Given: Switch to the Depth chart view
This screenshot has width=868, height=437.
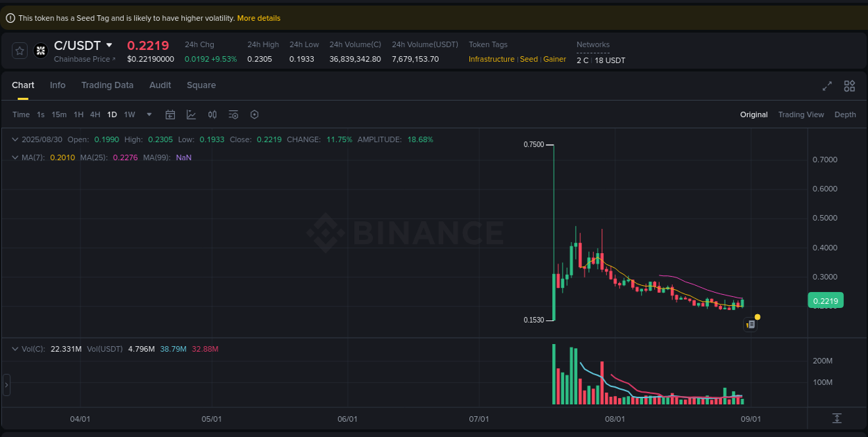Looking at the screenshot, I should pos(845,114).
